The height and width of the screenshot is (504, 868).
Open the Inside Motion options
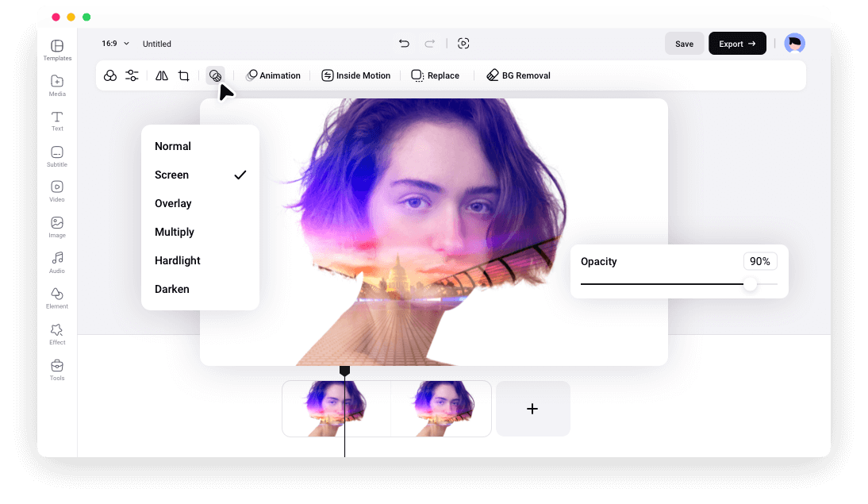(x=356, y=75)
